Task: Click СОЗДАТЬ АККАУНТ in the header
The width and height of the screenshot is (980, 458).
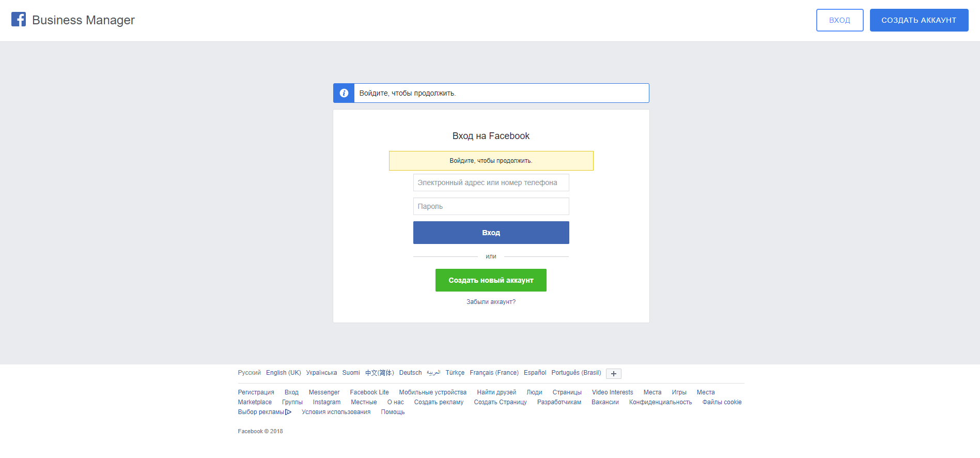Action: coord(919,20)
